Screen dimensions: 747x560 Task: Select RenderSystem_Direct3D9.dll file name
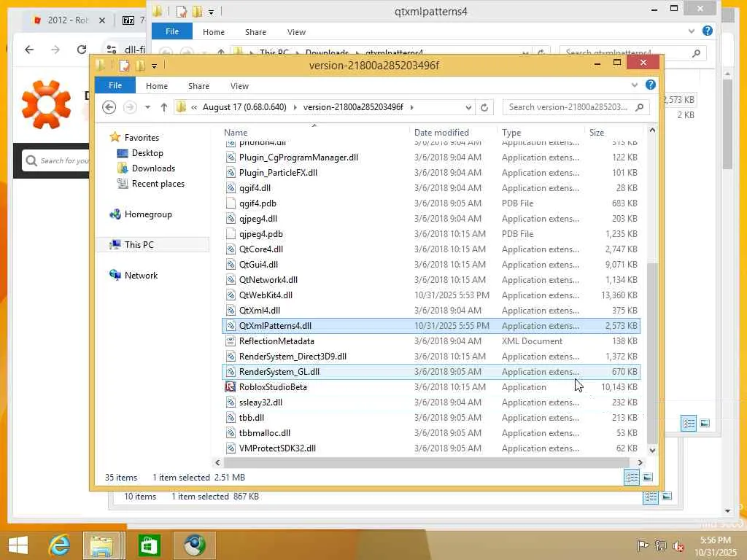[x=293, y=357]
